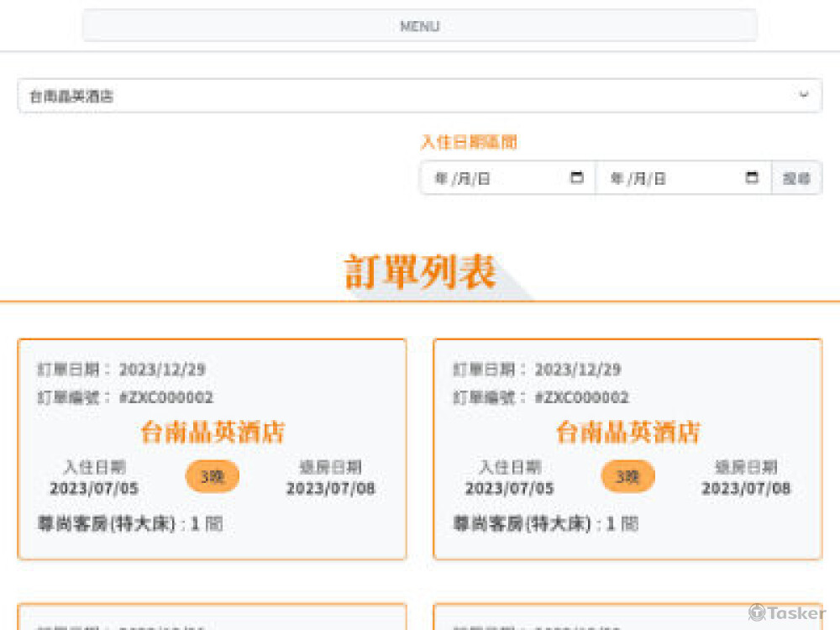Click order date 2023/12/29 in right card
The width and height of the screenshot is (840, 630).
point(578,369)
